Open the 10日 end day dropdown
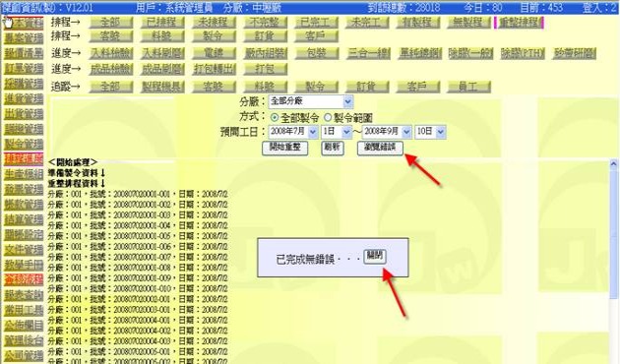This screenshot has height=364, width=620. (430, 132)
